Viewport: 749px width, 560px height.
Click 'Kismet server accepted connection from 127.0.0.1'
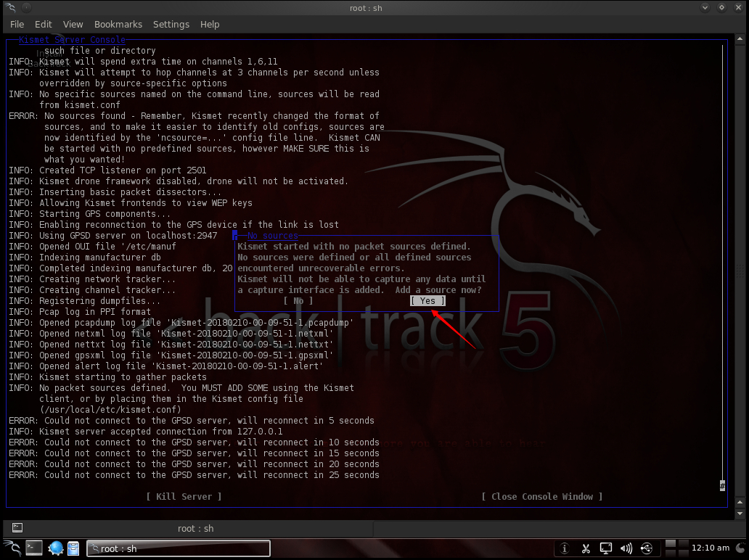tap(146, 432)
